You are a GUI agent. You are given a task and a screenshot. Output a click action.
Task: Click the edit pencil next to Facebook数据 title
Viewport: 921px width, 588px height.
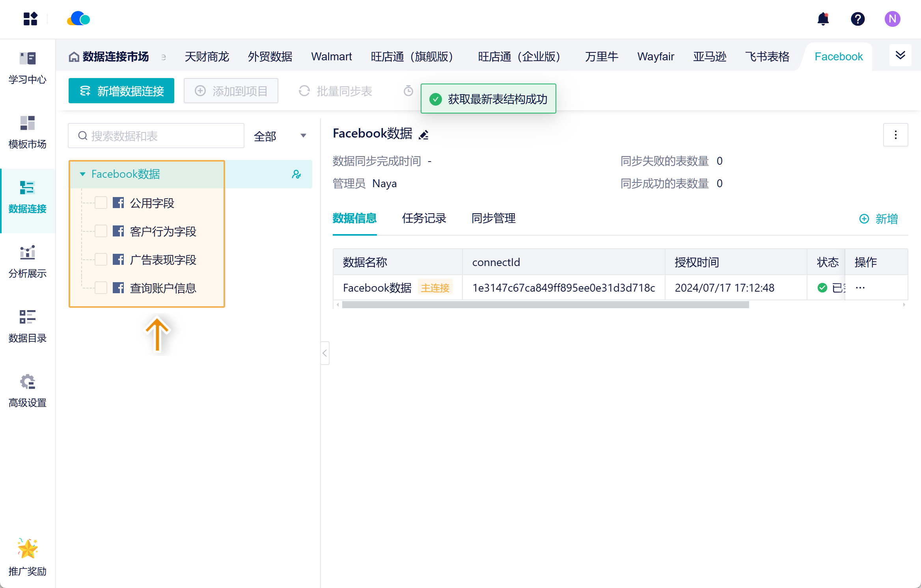pyautogui.click(x=424, y=135)
